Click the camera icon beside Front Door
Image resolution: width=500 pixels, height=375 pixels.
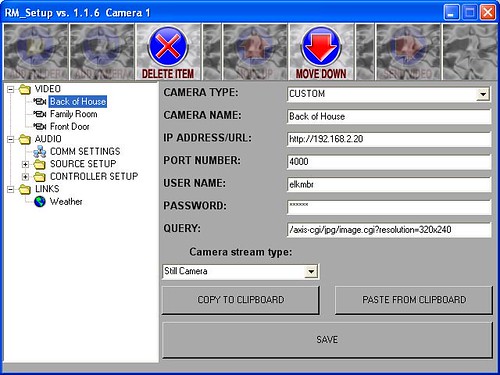(x=40, y=127)
